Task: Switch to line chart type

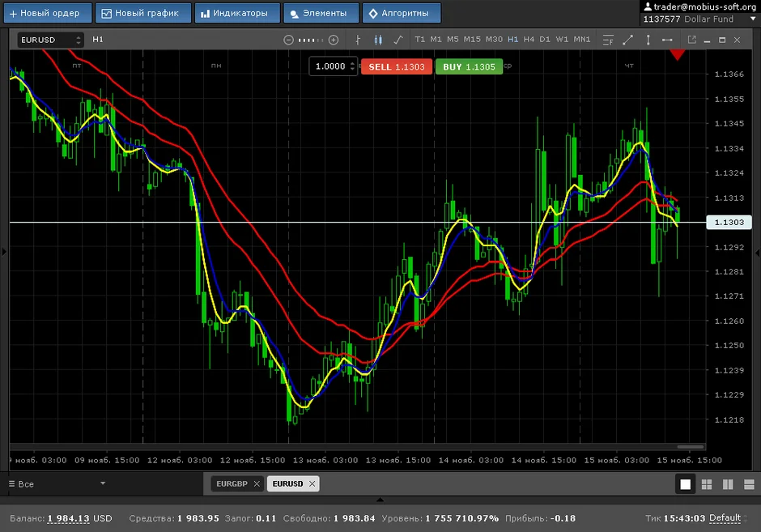Action: pyautogui.click(x=398, y=40)
